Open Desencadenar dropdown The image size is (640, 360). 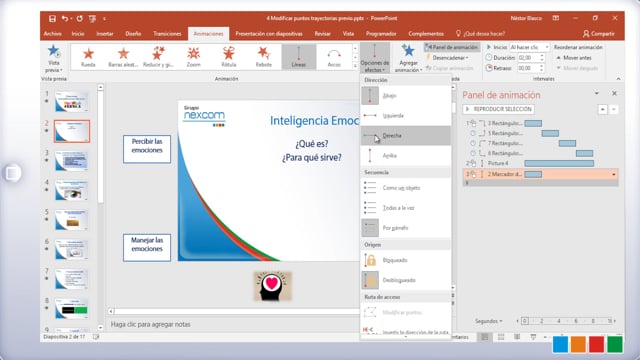click(x=447, y=58)
